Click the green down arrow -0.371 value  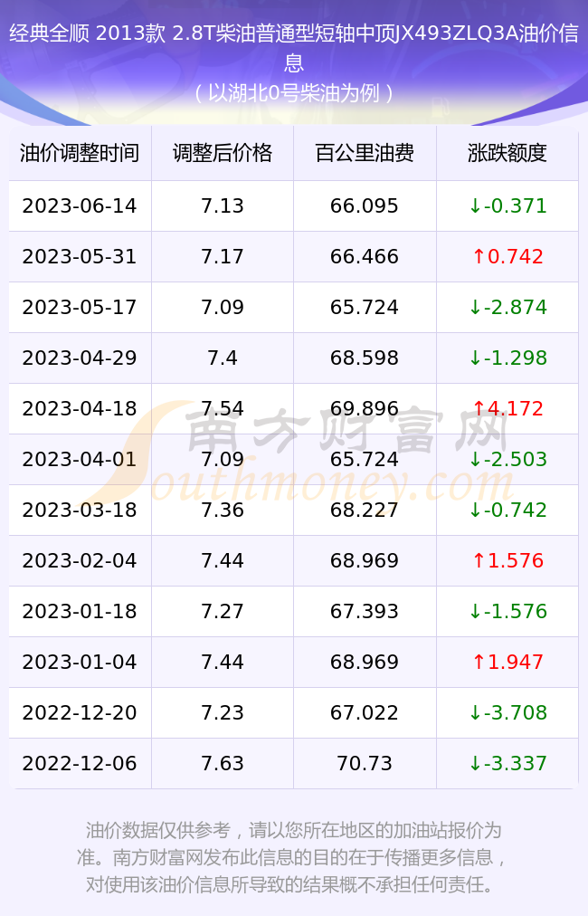click(507, 205)
